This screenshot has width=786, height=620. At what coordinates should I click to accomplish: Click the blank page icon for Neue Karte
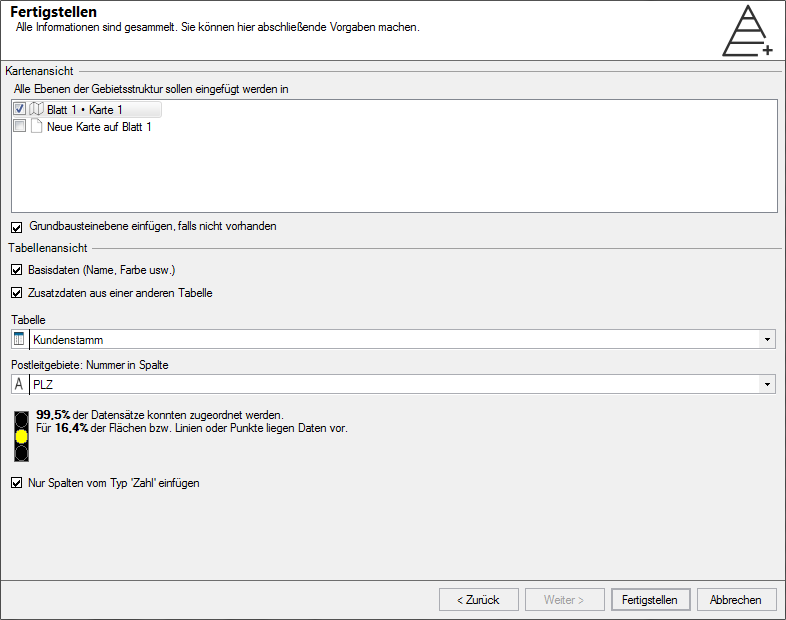[36, 126]
